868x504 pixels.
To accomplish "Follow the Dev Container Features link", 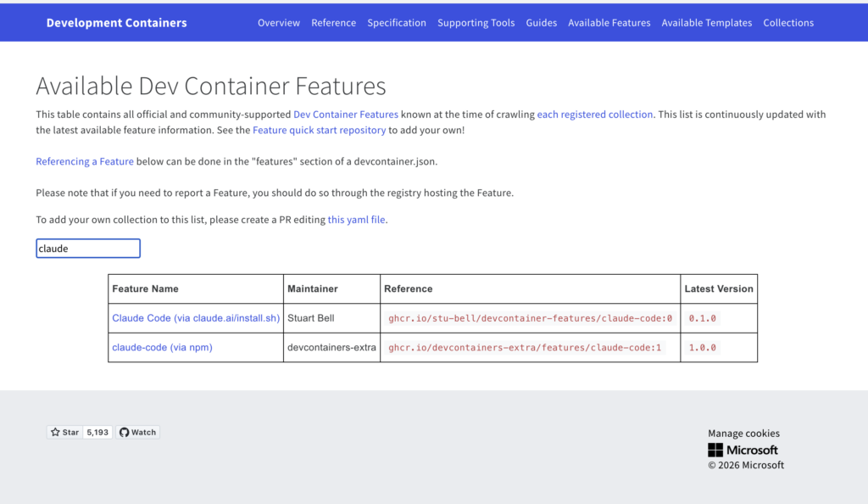I will coord(346,115).
